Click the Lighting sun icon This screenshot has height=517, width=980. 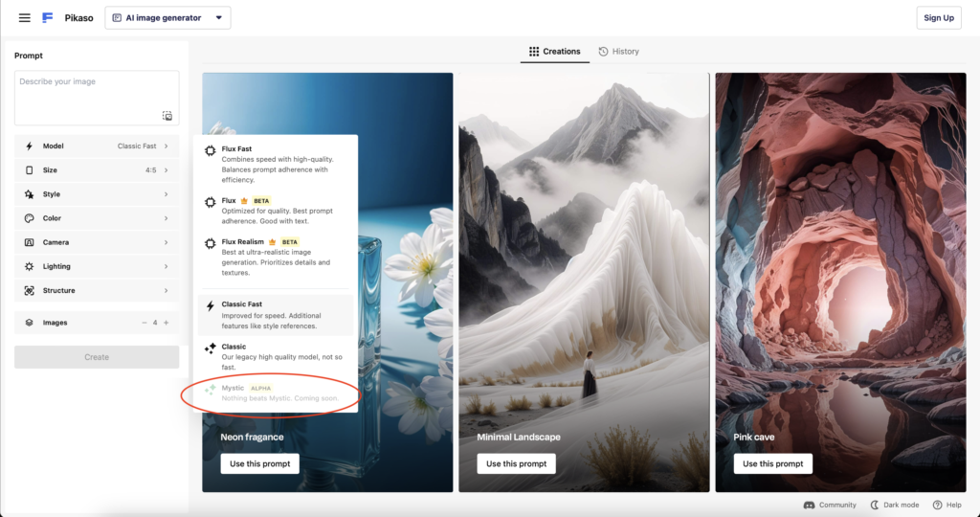[x=30, y=266]
